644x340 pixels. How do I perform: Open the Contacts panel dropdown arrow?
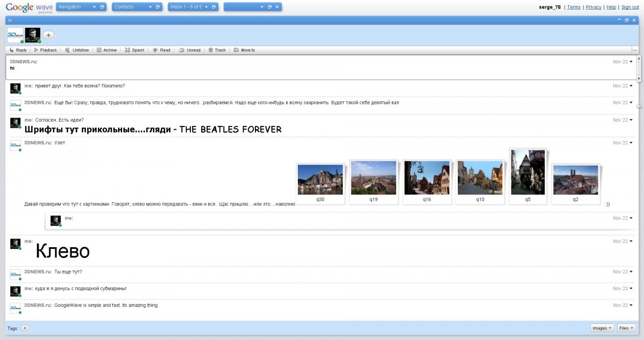click(150, 7)
